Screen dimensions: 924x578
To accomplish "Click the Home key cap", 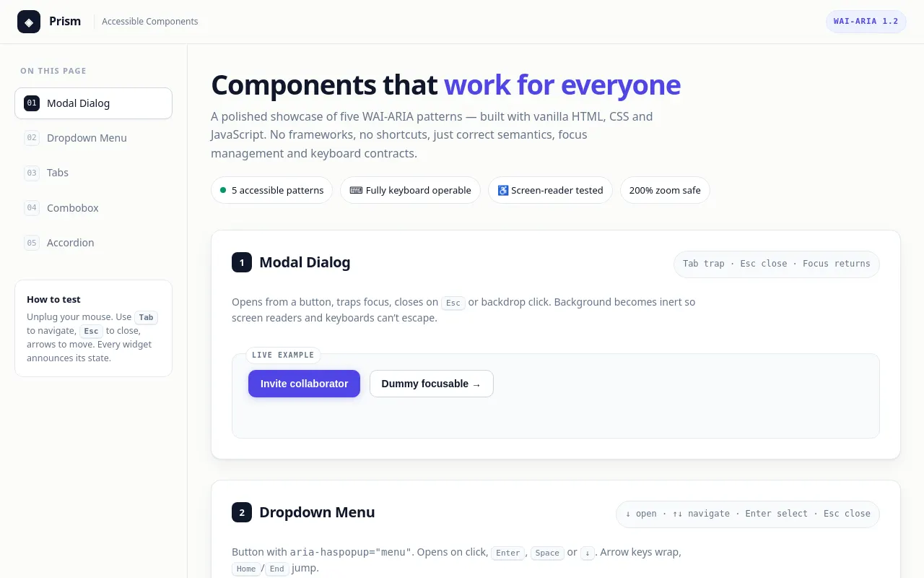I will tap(246, 569).
